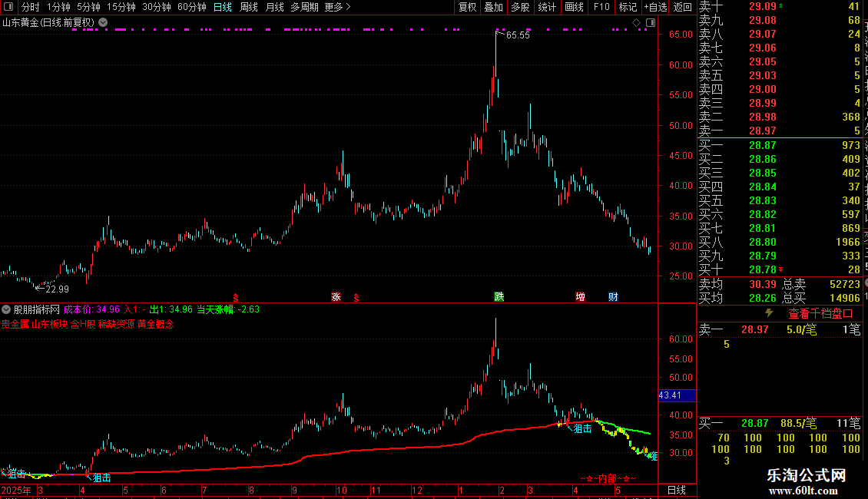Open the 股朋指标网 indicator dropdown
The height and width of the screenshot is (499, 868).
(6, 309)
